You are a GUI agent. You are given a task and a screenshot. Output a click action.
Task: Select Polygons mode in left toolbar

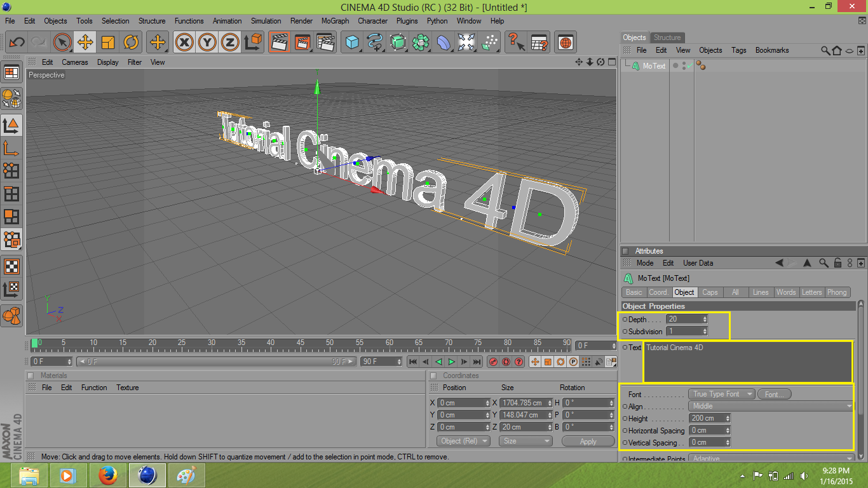coord(11,217)
